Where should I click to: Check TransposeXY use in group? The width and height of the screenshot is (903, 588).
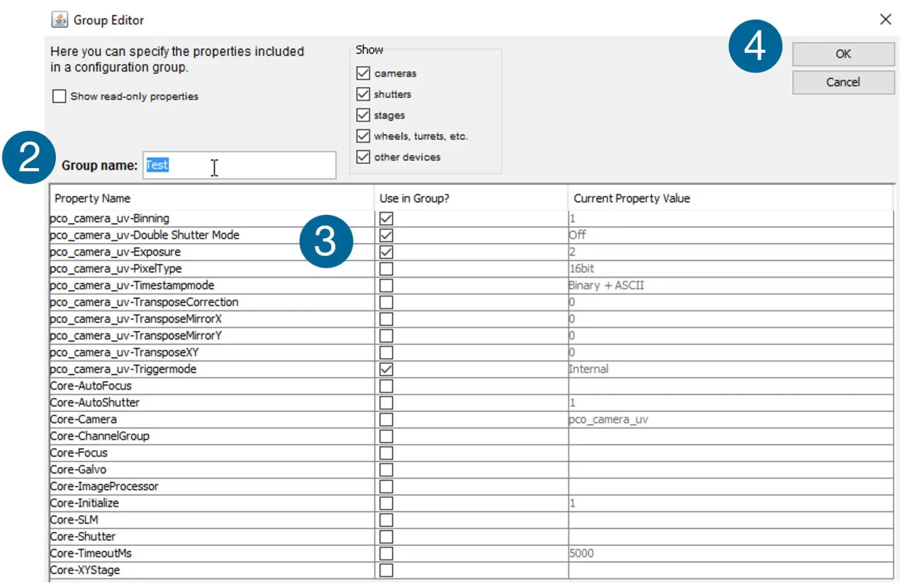coord(386,352)
